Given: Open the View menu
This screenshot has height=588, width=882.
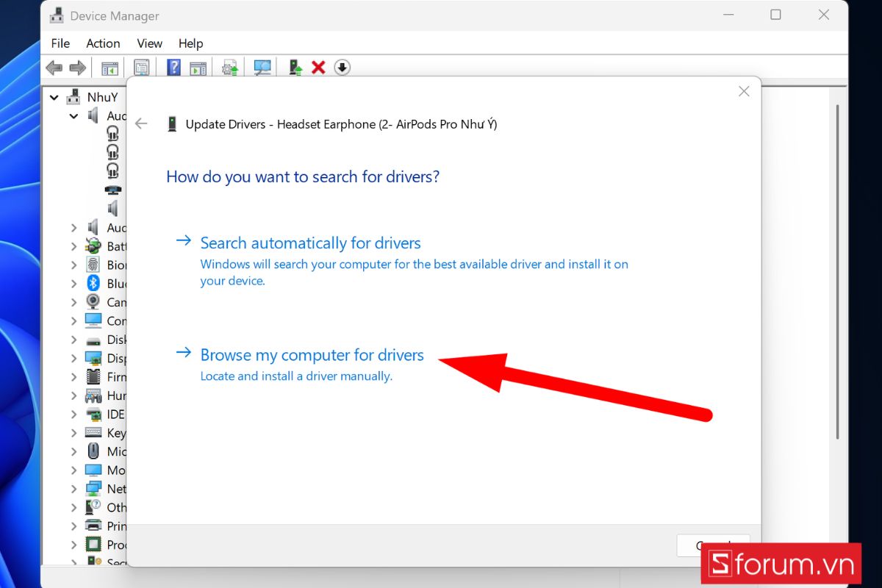Looking at the screenshot, I should tap(149, 43).
